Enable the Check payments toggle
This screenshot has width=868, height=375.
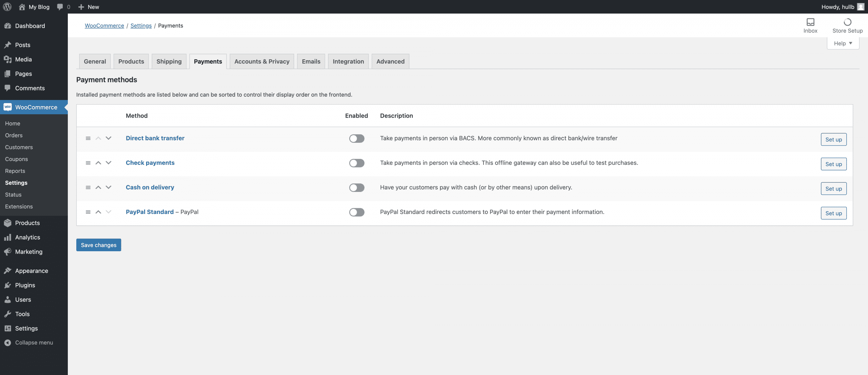tap(357, 163)
